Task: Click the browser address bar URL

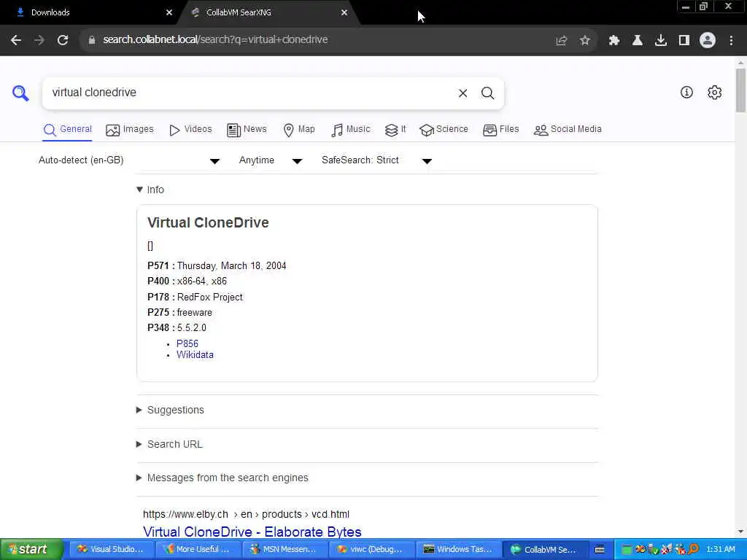Action: 215,40
